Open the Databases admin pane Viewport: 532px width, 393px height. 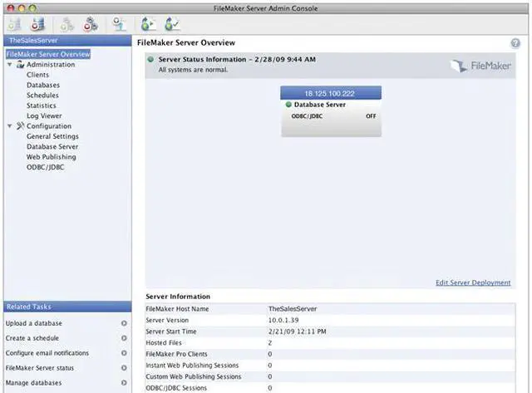pyautogui.click(x=43, y=85)
